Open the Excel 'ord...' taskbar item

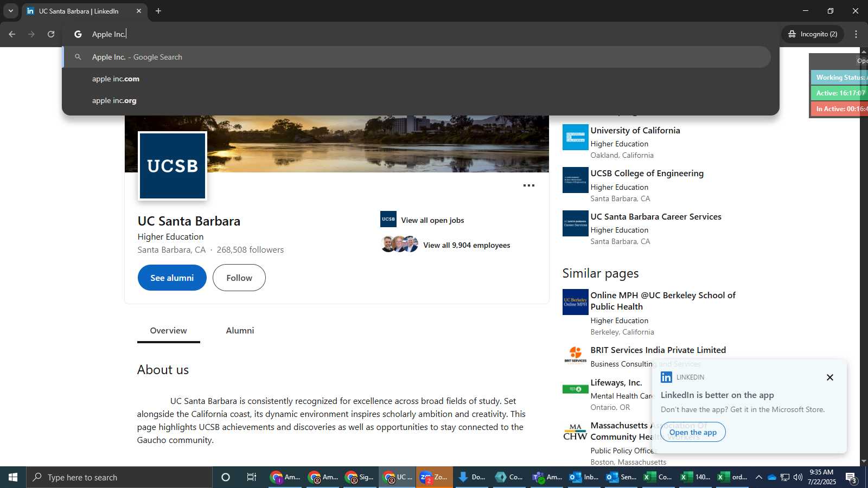(732, 477)
